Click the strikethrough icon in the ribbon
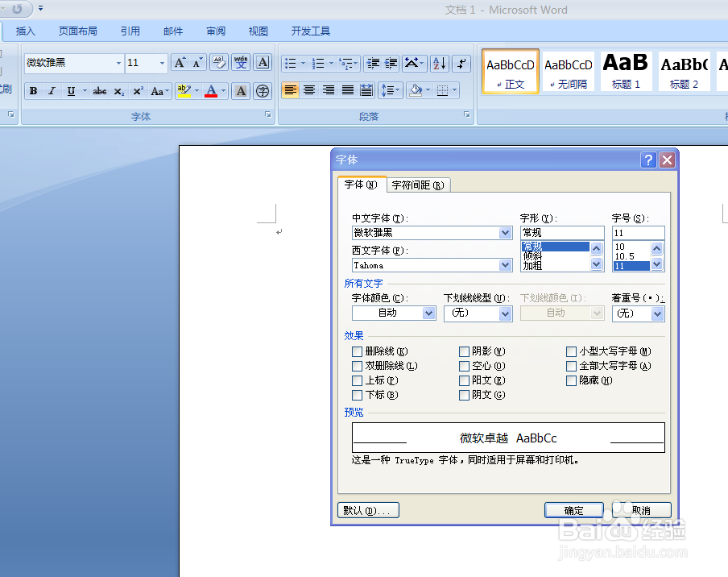 tap(99, 90)
